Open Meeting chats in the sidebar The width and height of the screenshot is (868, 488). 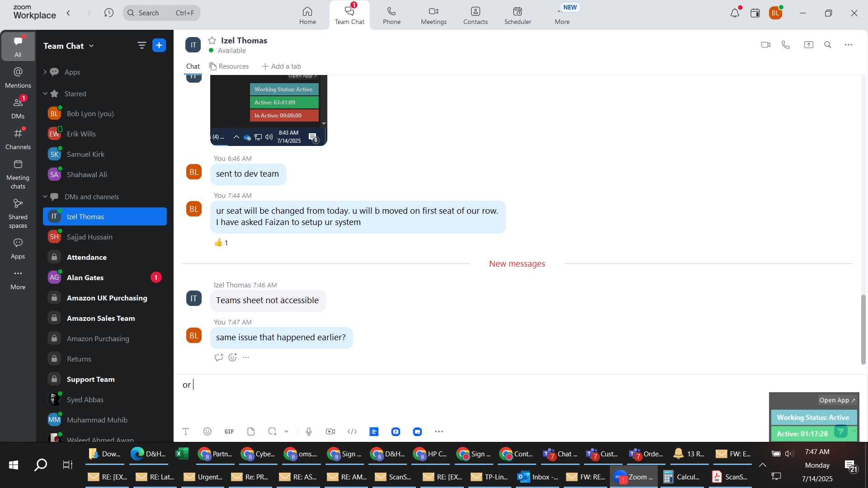point(18,174)
